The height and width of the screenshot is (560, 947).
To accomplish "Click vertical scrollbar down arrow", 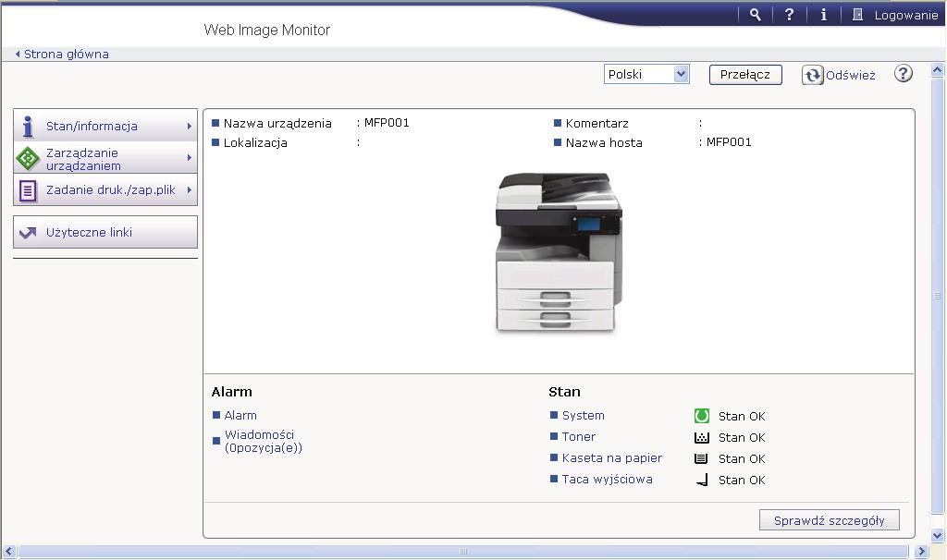I will (x=938, y=535).
